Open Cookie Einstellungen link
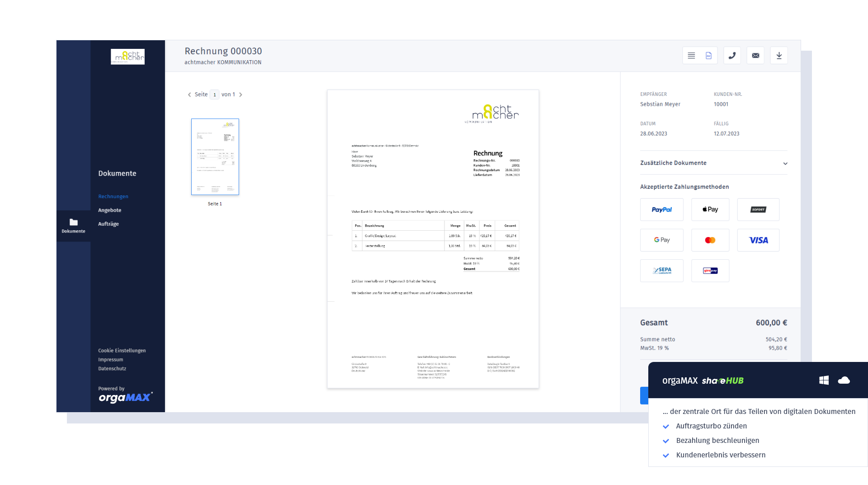868x485 pixels. tap(122, 351)
